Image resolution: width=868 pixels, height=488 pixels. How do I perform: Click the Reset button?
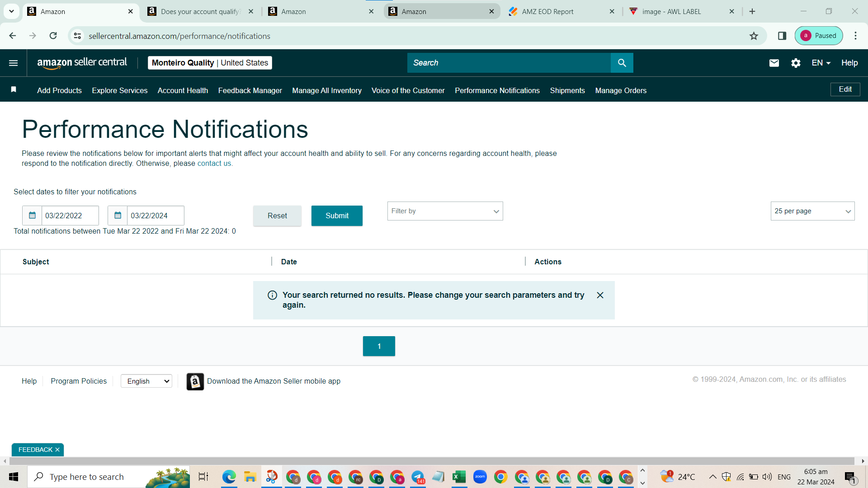277,216
